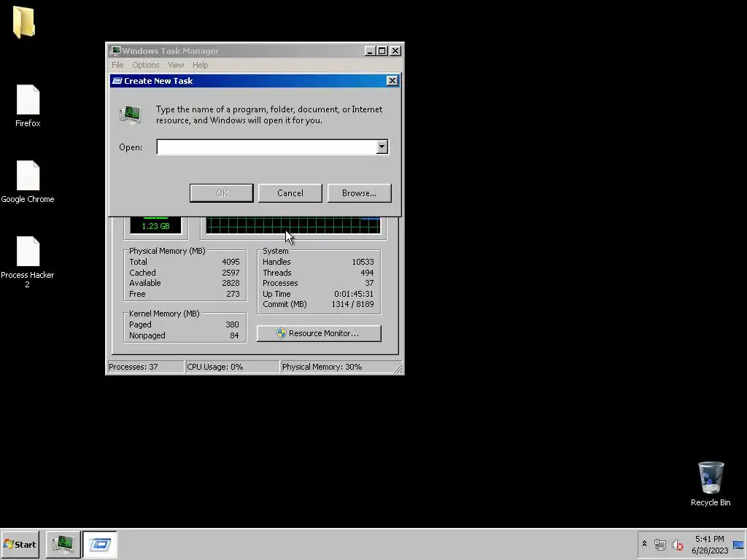Screen dimensions: 747x560
Task: Click the CPU Usage: 0% status entry
Action: pos(232,367)
